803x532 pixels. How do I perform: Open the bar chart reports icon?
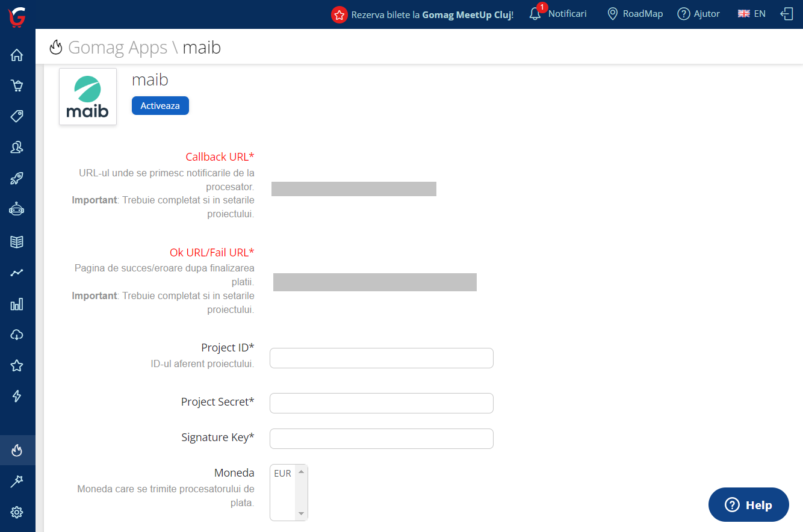[17, 304]
